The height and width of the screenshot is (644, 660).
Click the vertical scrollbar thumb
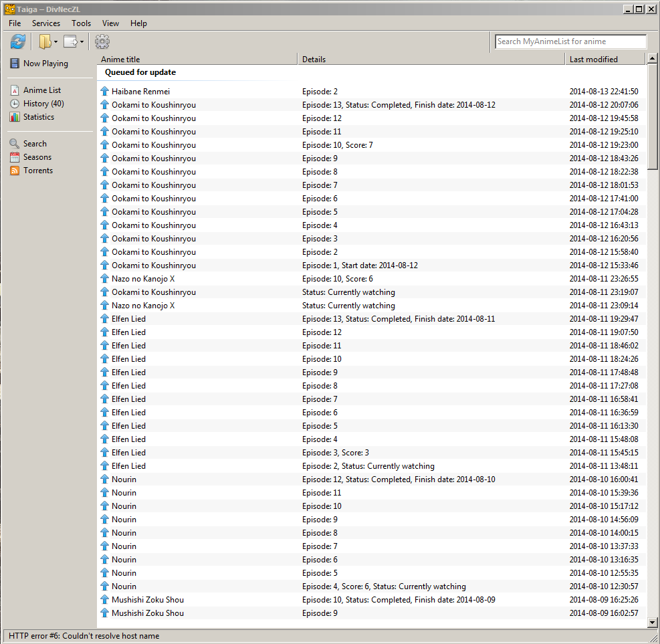[653, 116]
